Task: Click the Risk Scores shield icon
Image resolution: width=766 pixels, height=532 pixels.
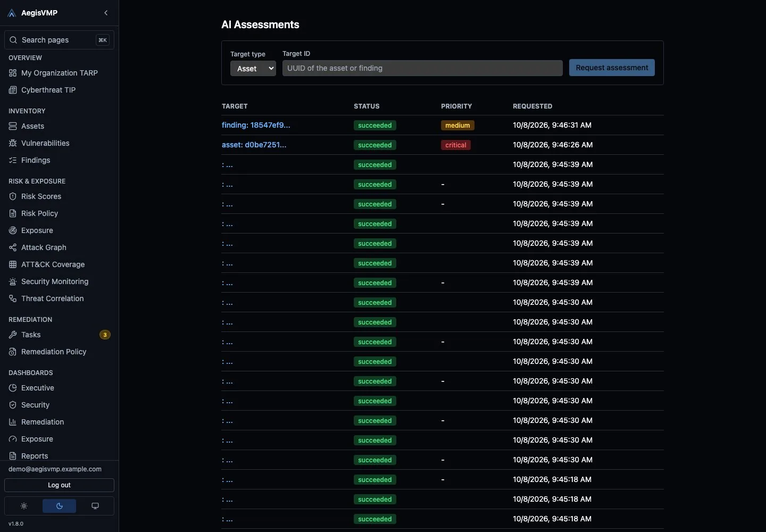Action: pos(13,196)
